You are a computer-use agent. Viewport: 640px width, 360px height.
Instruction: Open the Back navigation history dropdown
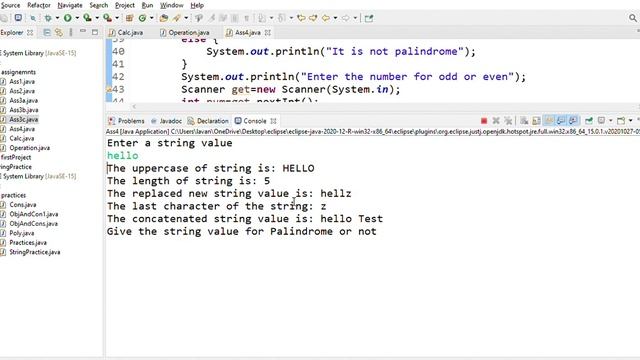click(x=335, y=18)
